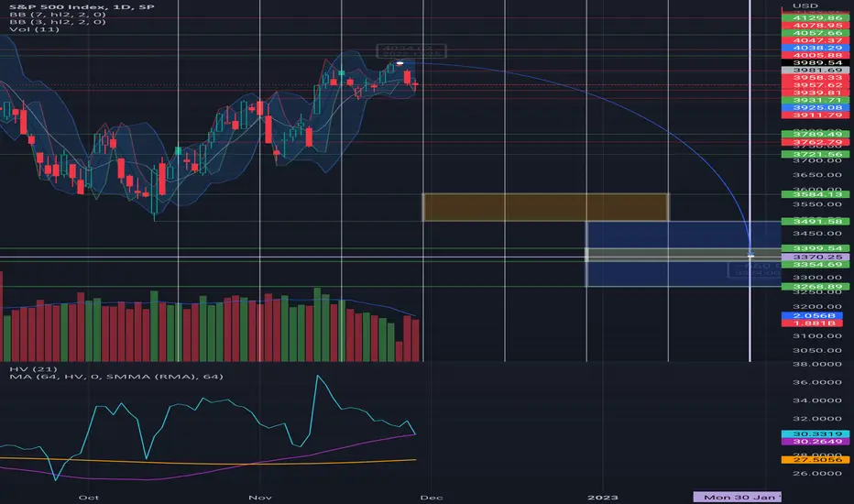Select the BB (7, hl2, 2, 0) indicator legend
Image resolution: width=854 pixels, height=504 pixels.
pyautogui.click(x=58, y=15)
